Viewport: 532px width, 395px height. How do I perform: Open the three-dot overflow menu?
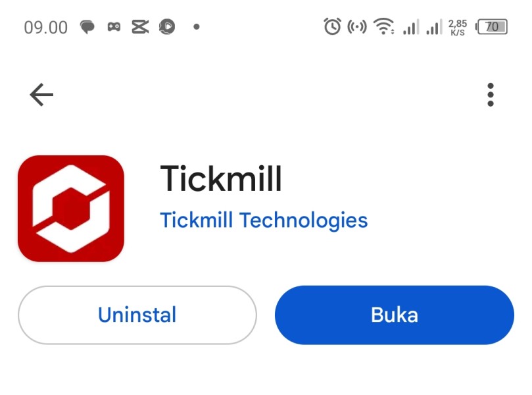click(x=491, y=94)
